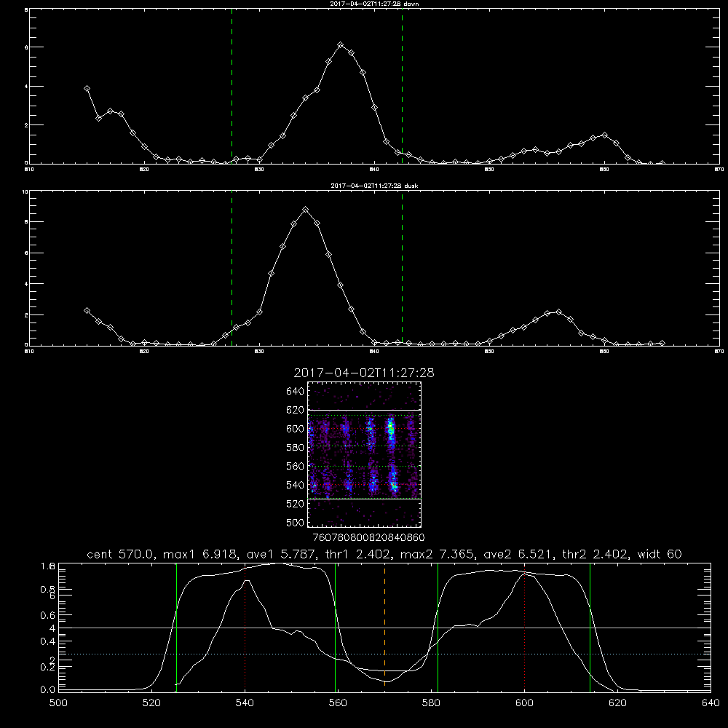Screen dimensions: 728x728
Task: Click the bottom plot y-axis label 0.0
Action: 47,690
